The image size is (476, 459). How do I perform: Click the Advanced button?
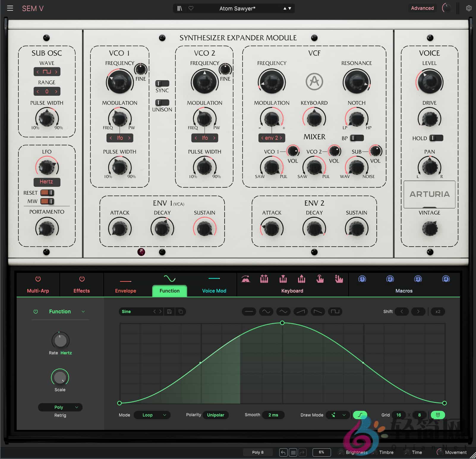pyautogui.click(x=422, y=8)
